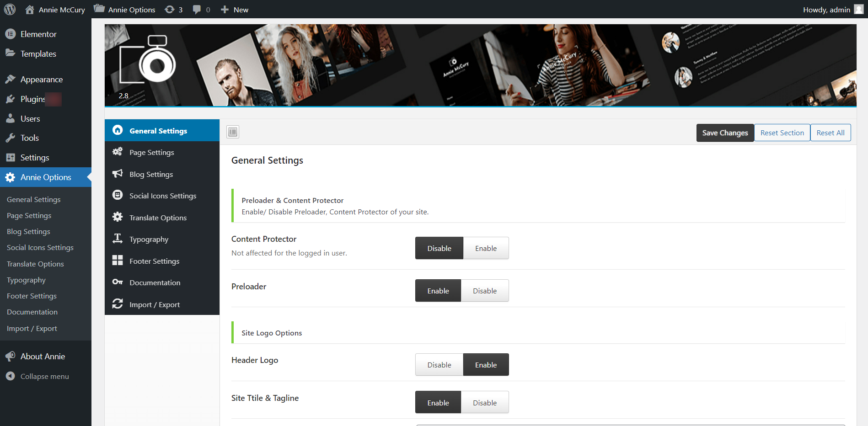
Task: Click the Annie Options gear icon
Action: click(11, 177)
